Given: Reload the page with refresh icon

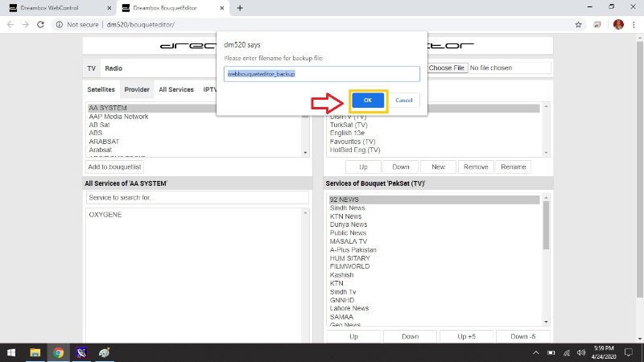Looking at the screenshot, I should [x=40, y=25].
